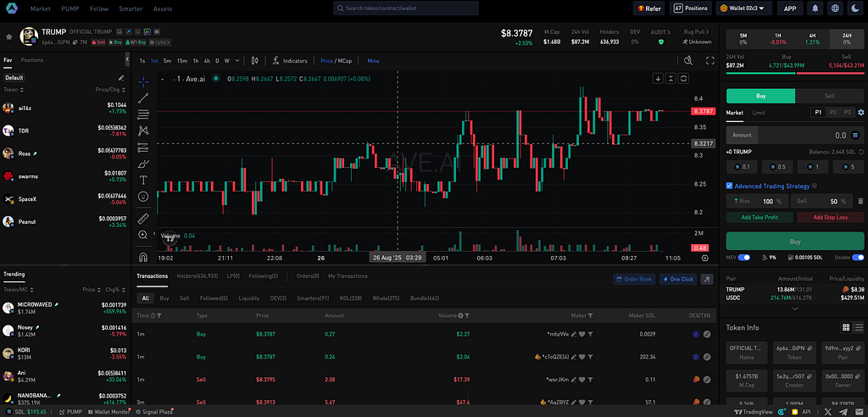The height and width of the screenshot is (417, 868).
Task: Open the Indicators menu
Action: click(x=290, y=61)
